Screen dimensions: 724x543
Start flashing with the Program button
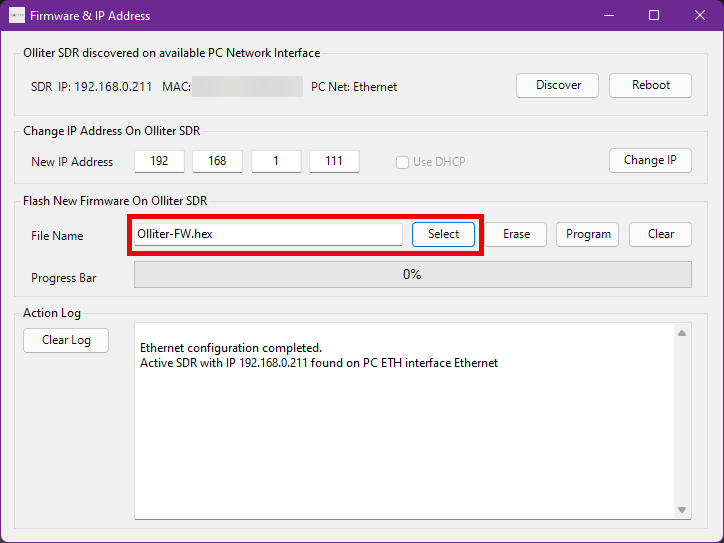[588, 234]
